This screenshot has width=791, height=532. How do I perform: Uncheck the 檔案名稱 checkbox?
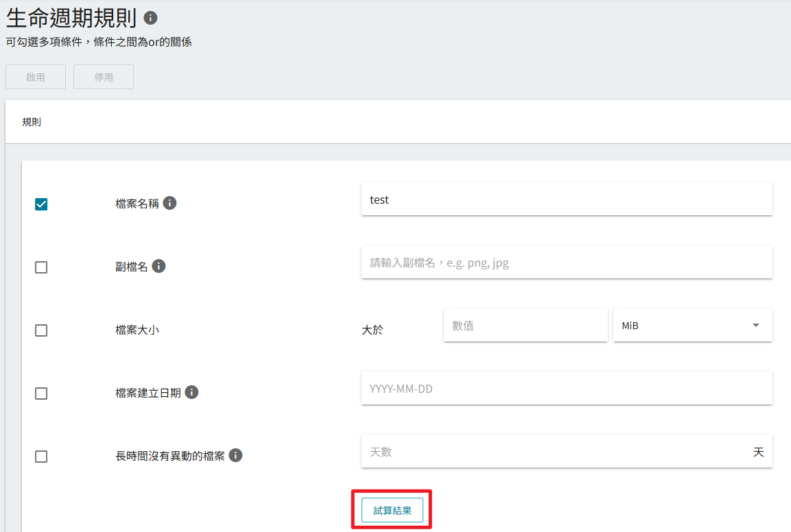point(41,204)
